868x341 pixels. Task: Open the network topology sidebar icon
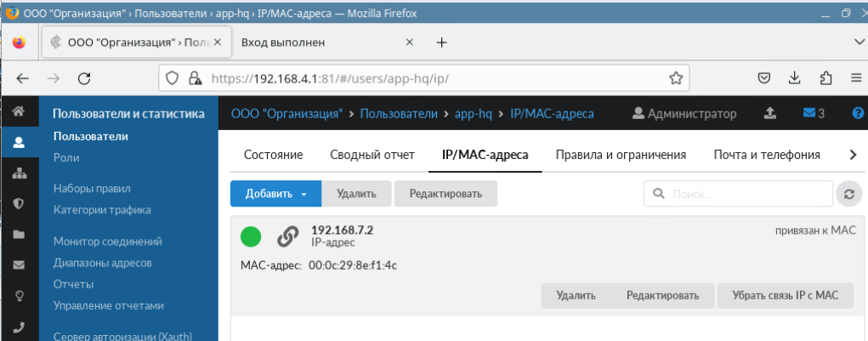(x=19, y=173)
